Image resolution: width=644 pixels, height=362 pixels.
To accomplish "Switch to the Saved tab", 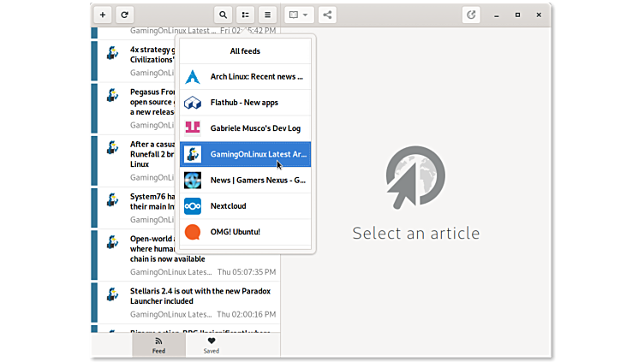I will click(211, 345).
